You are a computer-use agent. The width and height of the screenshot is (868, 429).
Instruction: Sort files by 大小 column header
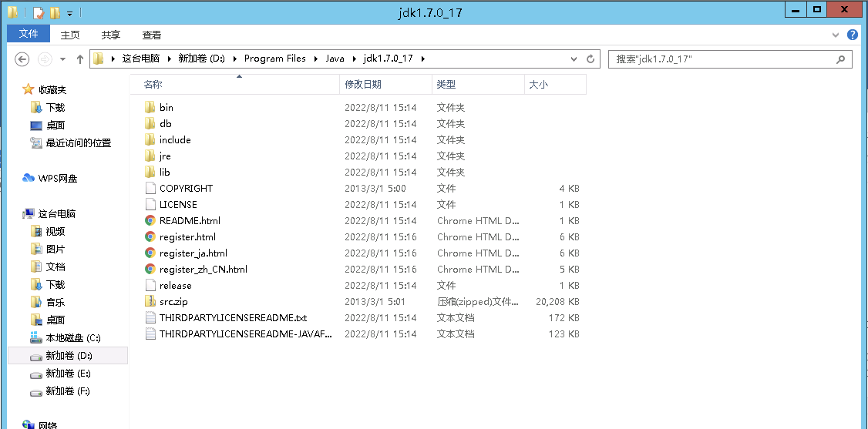(x=538, y=85)
